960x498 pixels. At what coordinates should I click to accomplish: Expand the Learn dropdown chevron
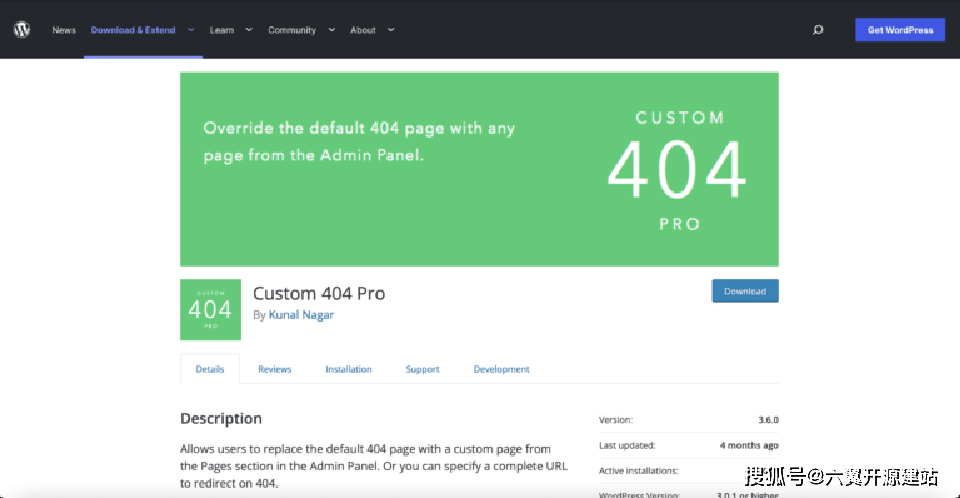(x=249, y=29)
